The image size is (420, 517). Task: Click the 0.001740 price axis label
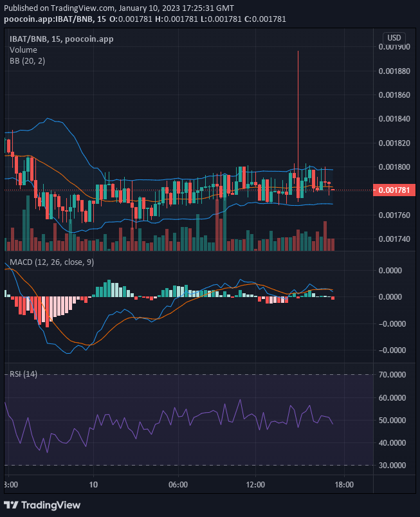[x=394, y=239]
